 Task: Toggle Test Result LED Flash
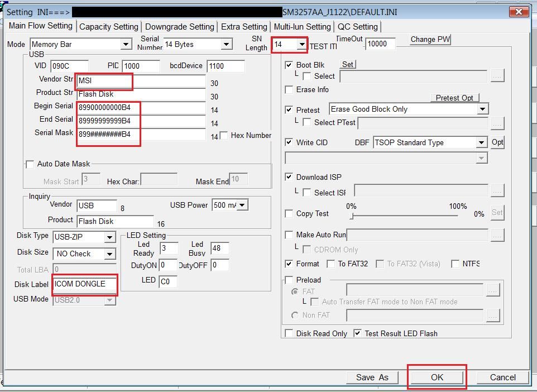[356, 333]
